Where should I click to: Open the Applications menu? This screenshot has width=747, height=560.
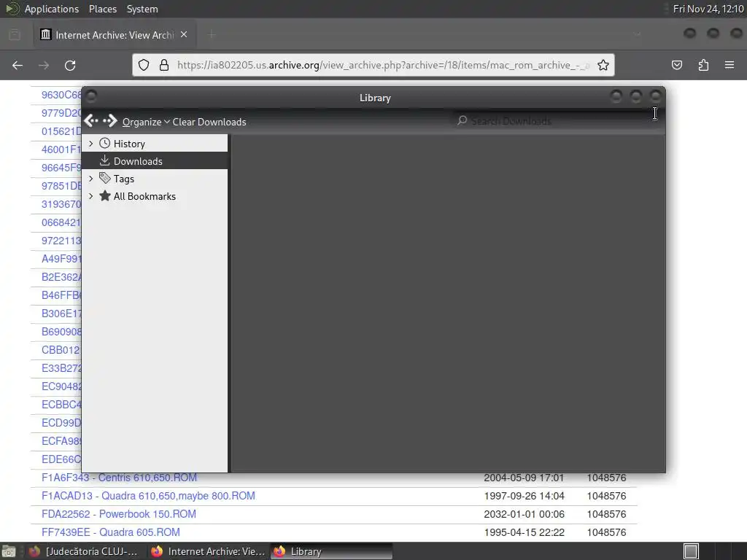(52, 9)
